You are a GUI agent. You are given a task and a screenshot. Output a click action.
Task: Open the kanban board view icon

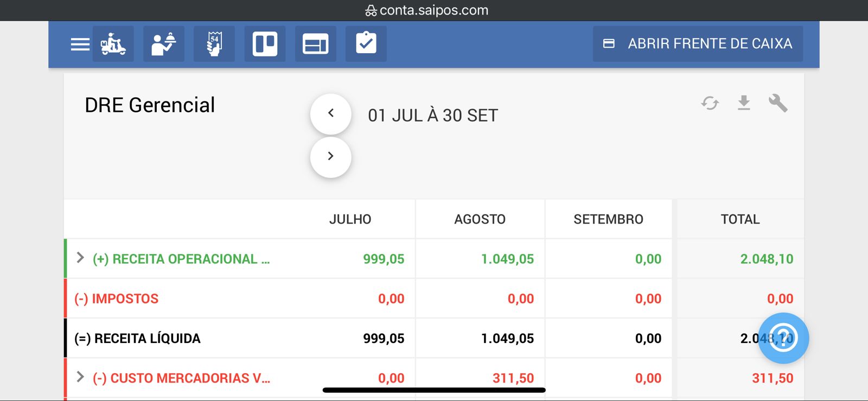click(x=265, y=44)
